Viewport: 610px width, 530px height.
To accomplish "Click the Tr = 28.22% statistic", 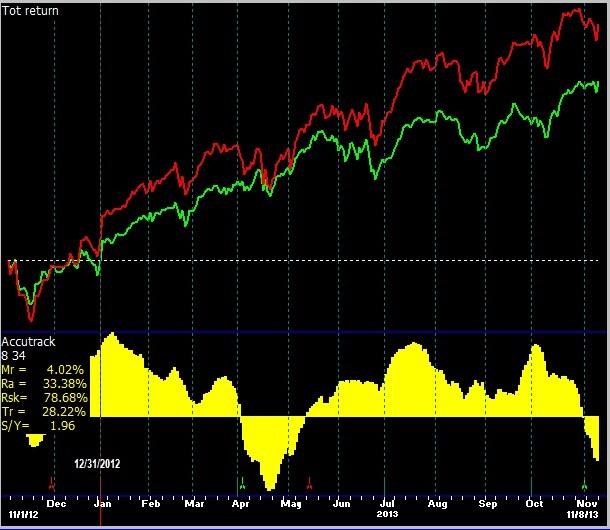I will (x=45, y=411).
